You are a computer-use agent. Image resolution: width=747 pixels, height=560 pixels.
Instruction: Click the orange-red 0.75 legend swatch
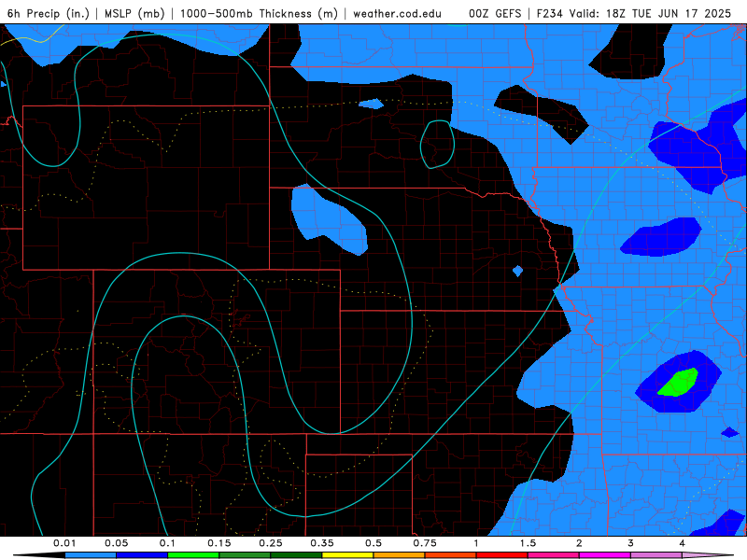451,555
